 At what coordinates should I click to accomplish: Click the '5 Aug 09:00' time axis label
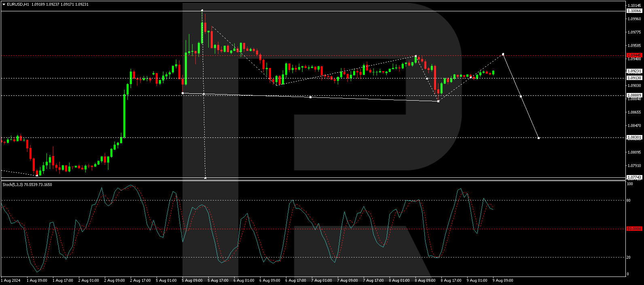point(192,281)
